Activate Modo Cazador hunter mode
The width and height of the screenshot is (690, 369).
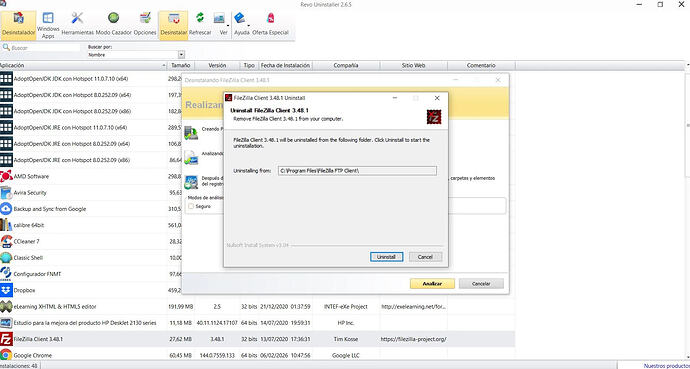(114, 25)
